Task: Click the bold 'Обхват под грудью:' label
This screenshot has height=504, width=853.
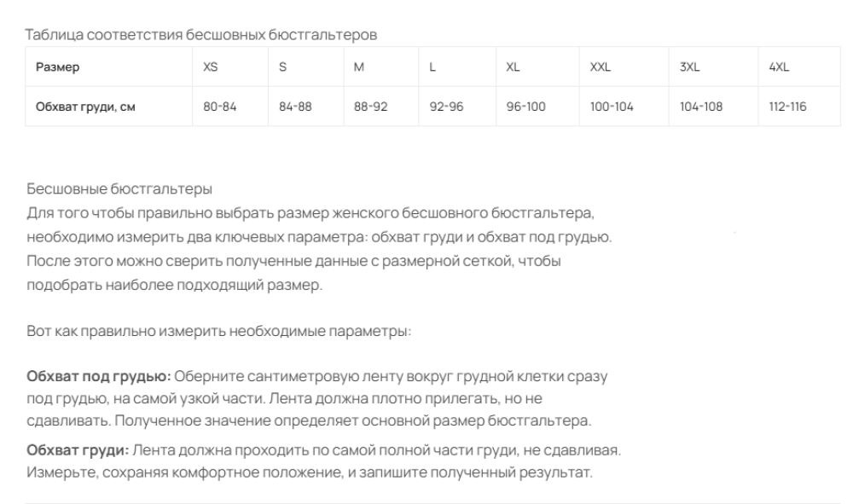Action: click(x=99, y=376)
